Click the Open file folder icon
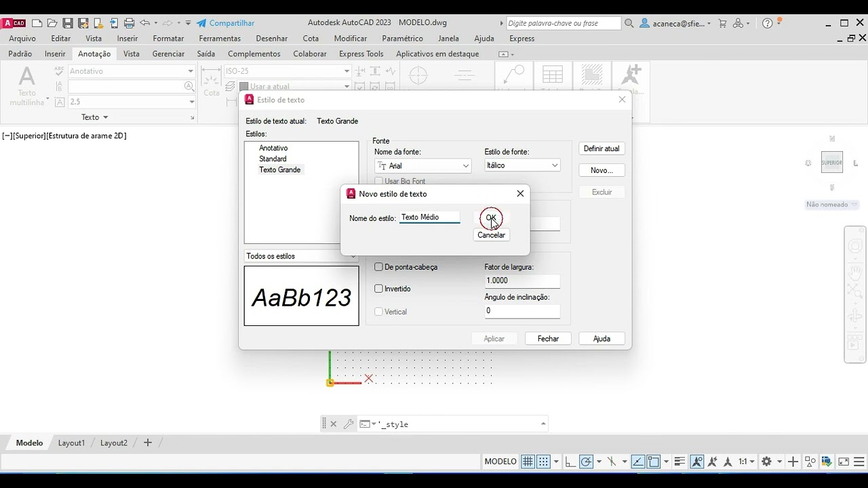Screen dimensions: 868x488 click(52, 23)
